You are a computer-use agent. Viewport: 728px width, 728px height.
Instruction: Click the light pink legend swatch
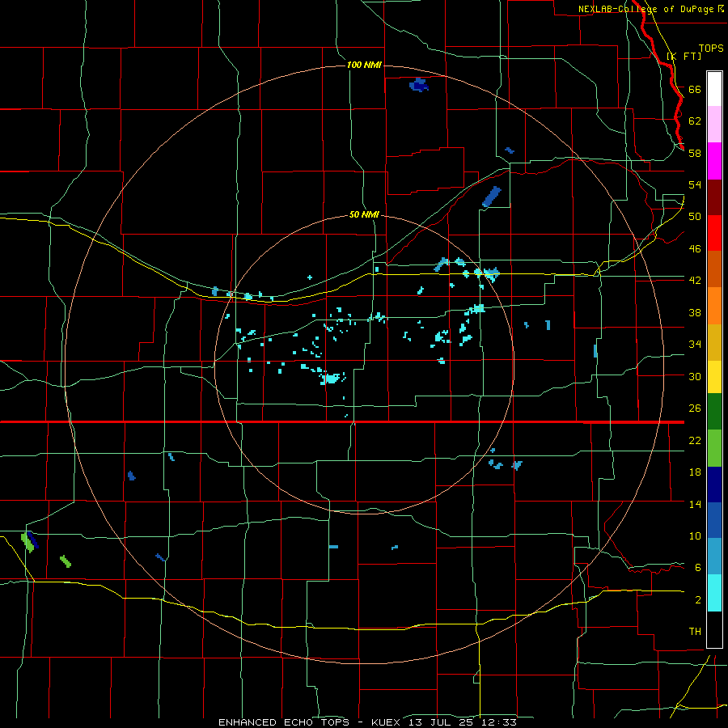(714, 125)
